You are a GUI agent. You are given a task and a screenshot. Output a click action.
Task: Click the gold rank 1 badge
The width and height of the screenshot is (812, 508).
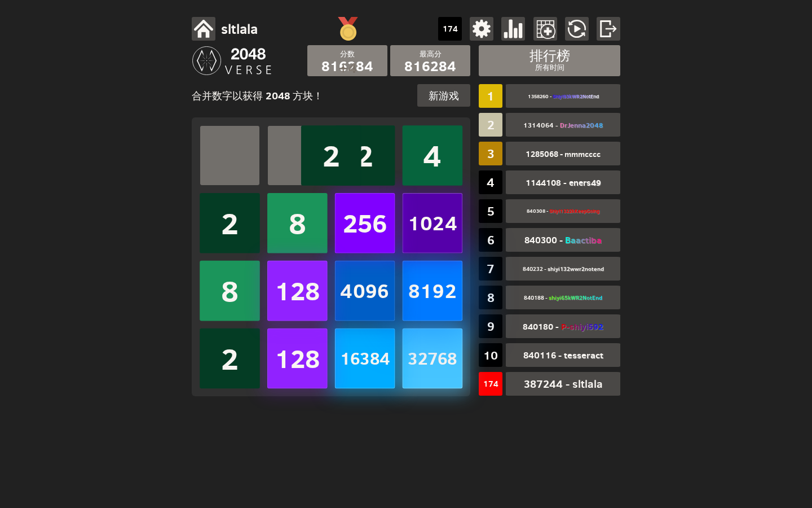point(491,96)
